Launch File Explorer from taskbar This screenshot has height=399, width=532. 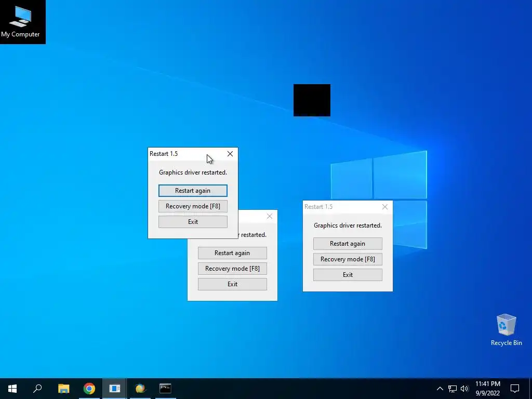[63, 389]
